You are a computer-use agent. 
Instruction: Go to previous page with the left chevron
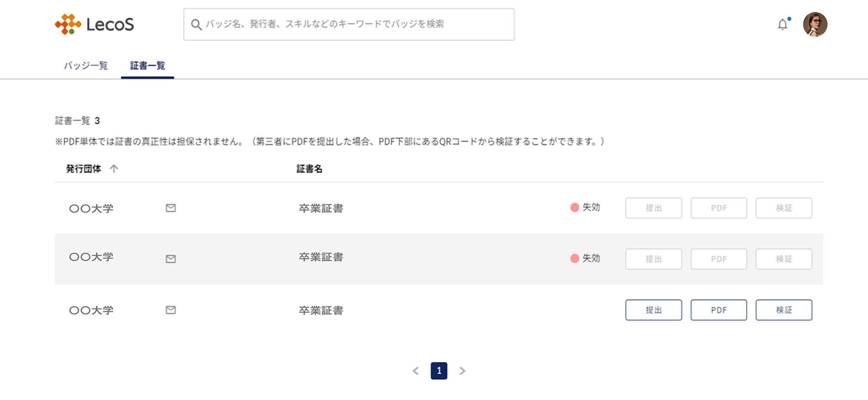pos(416,371)
